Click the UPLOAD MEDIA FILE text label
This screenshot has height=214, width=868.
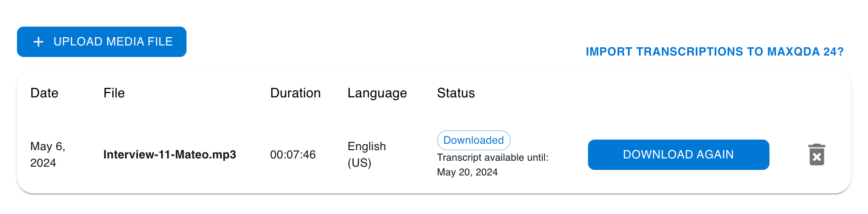113,42
